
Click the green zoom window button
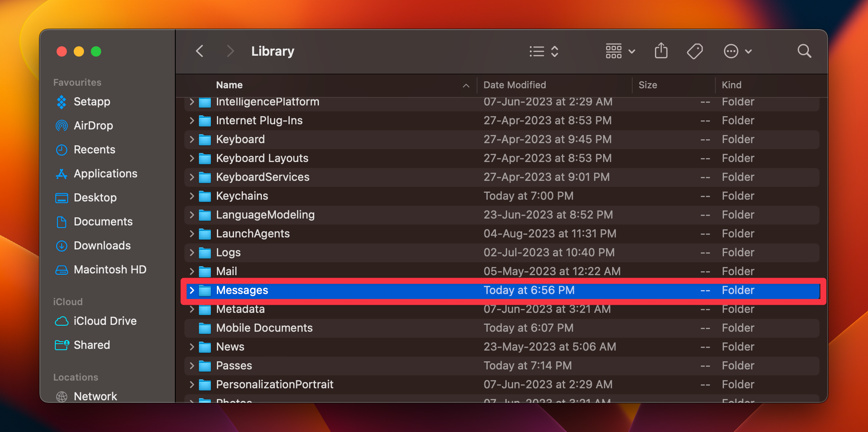click(x=96, y=51)
